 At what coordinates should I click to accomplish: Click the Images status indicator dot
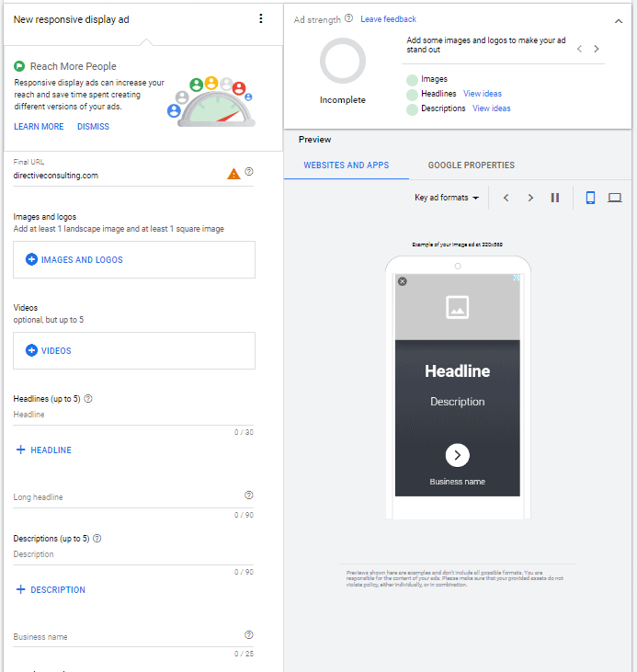pyautogui.click(x=412, y=80)
